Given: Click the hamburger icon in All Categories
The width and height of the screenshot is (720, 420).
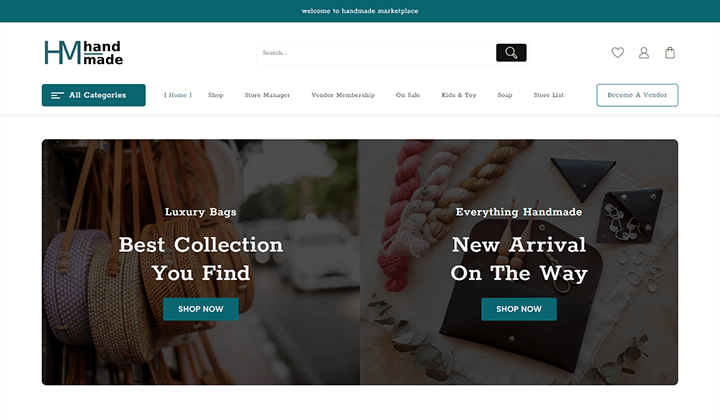Looking at the screenshot, I should click(57, 95).
